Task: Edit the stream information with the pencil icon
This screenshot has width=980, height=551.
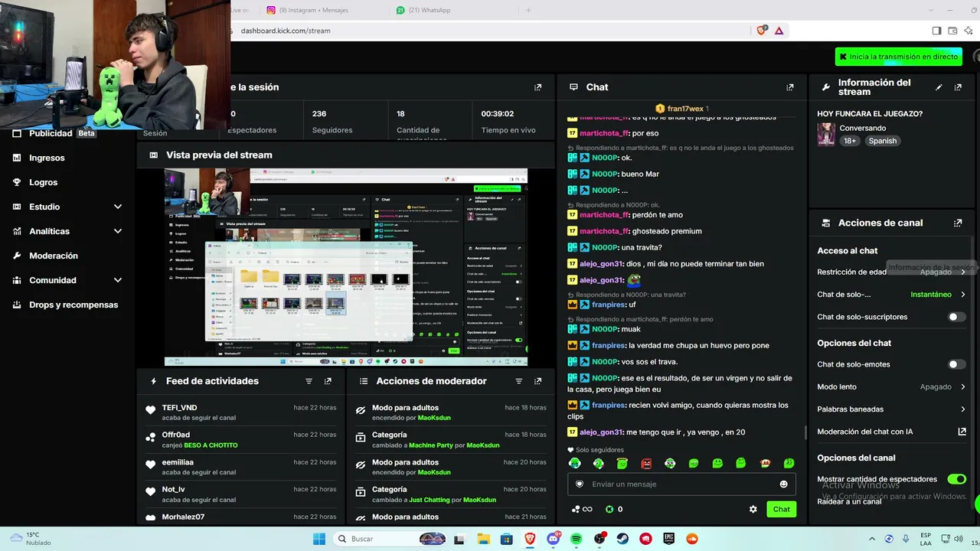Action: click(939, 87)
